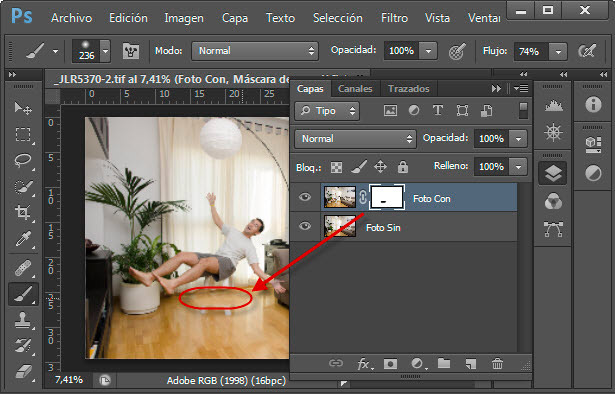Open the Imagen menu
The width and height of the screenshot is (615, 394).
click(184, 18)
